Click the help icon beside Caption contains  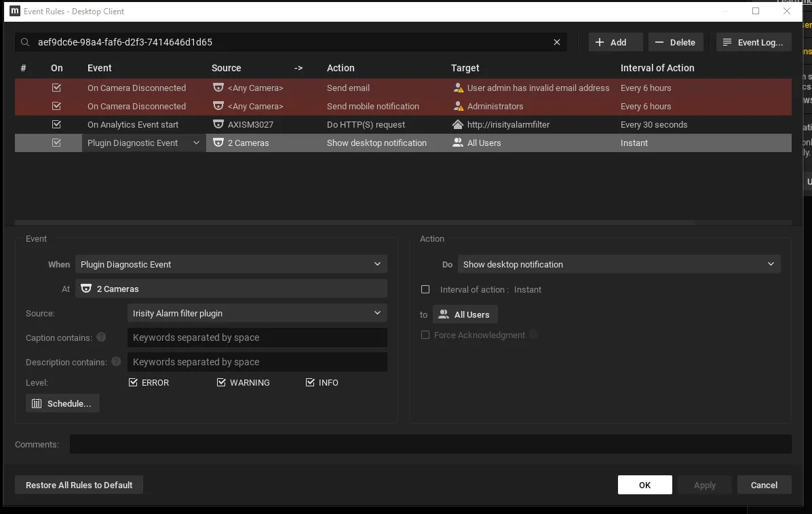pos(102,337)
